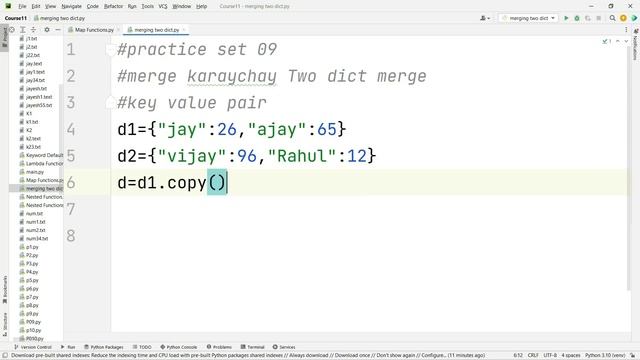The width and height of the screenshot is (640, 360).
Task: Toggle the Structure side tool window
Action: pos(4,325)
